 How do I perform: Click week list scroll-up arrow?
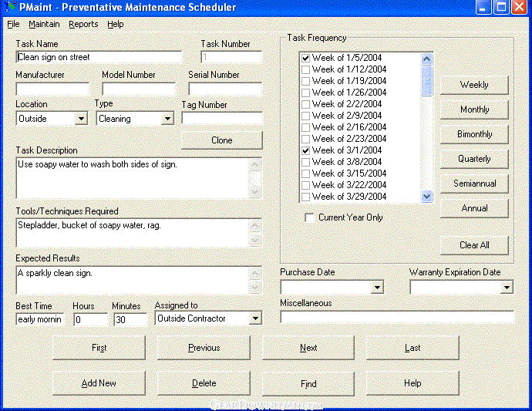pyautogui.click(x=427, y=59)
